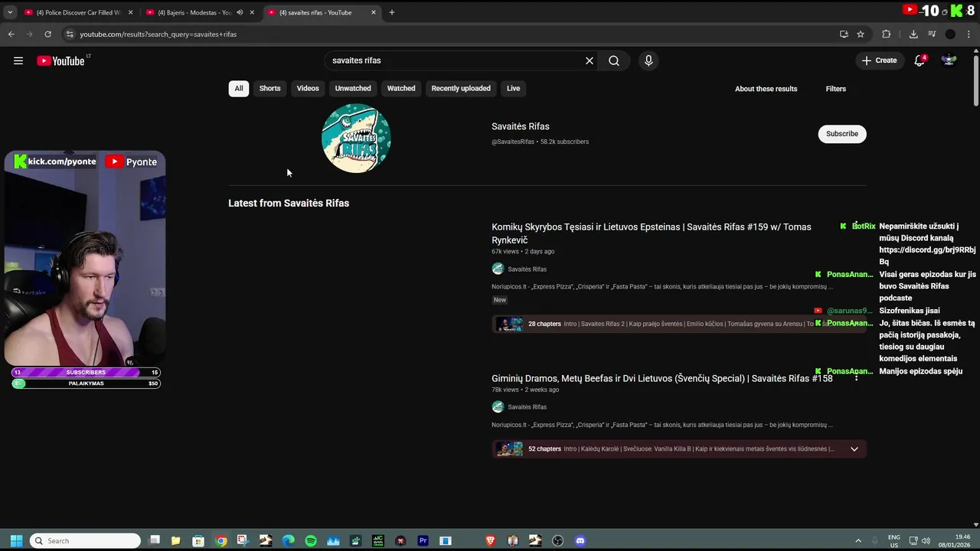Install app icon in address bar
The height and width of the screenshot is (551, 980).
tap(844, 34)
